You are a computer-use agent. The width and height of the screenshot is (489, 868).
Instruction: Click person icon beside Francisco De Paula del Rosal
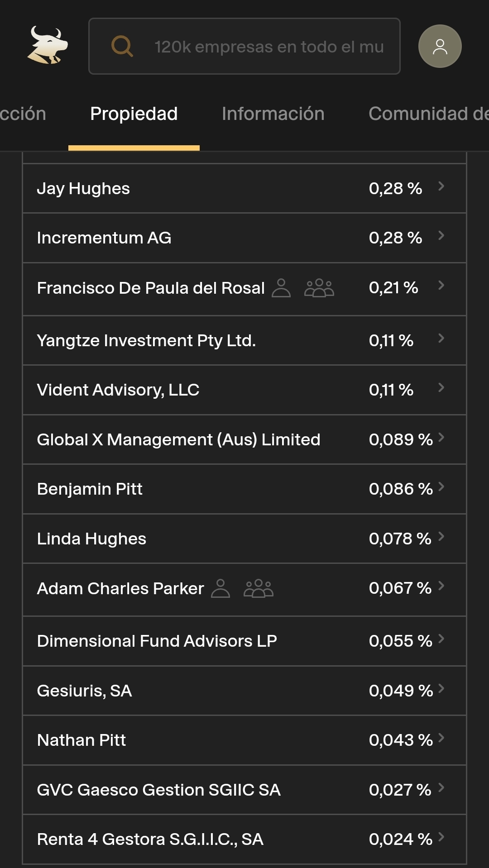[281, 288]
